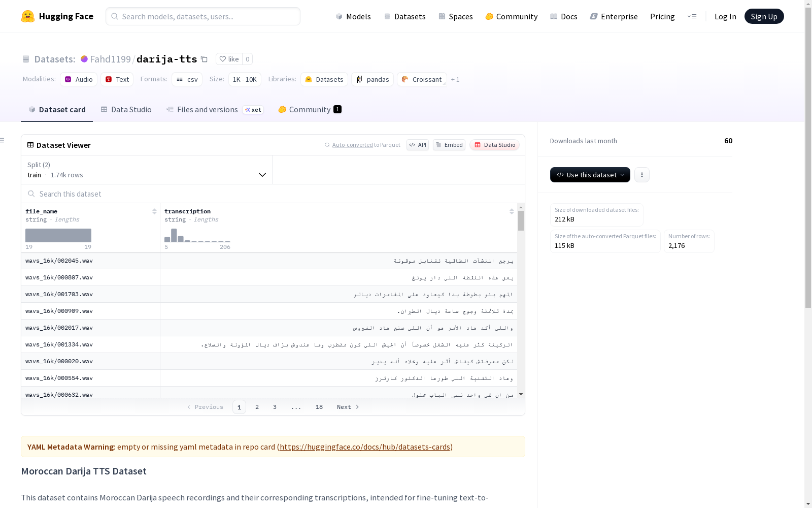The width and height of the screenshot is (812, 508).
Task: Click the sort arrows on transcription column
Action: point(512,211)
